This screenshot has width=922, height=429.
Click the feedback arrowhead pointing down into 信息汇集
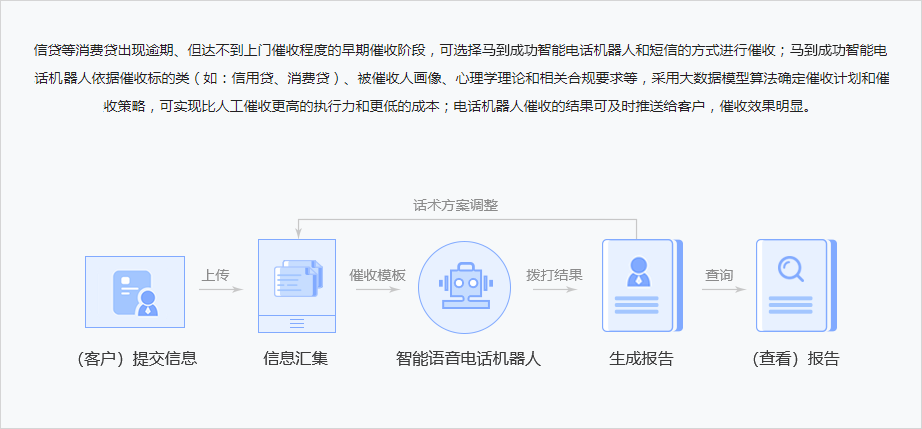point(296,234)
